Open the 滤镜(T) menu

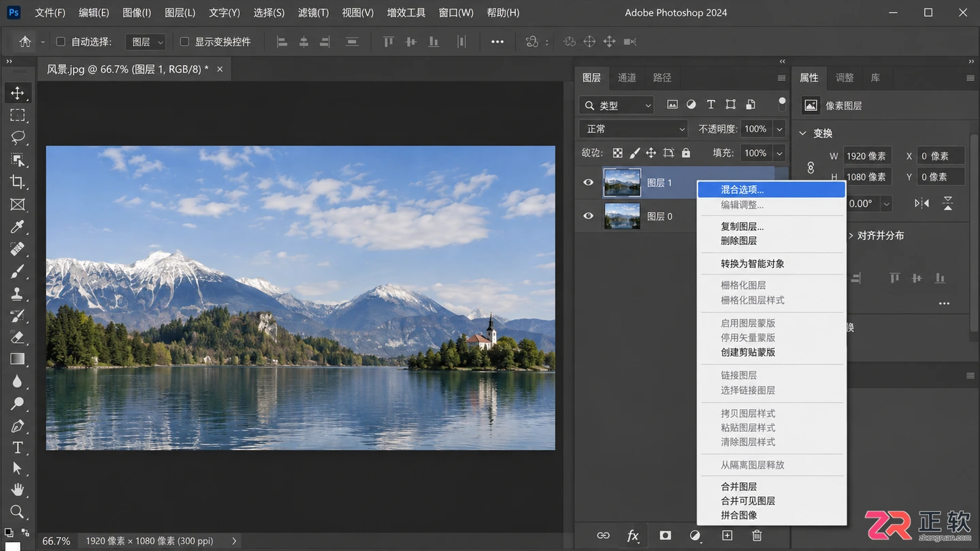(x=313, y=13)
